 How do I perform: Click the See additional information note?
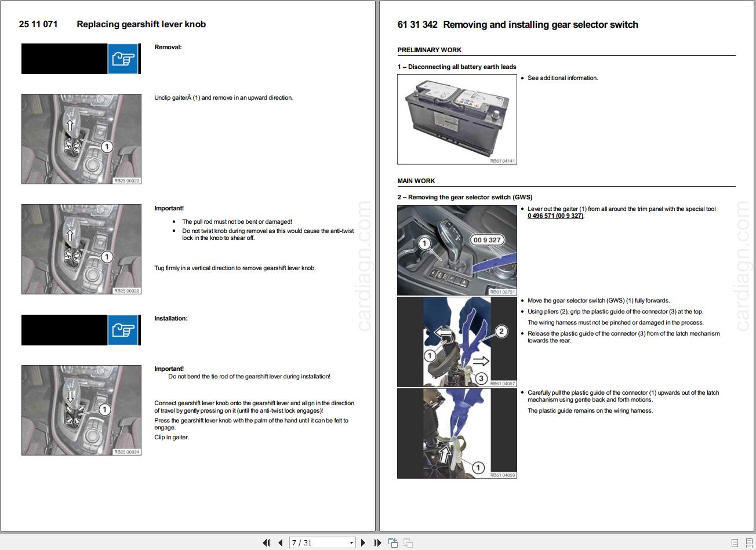point(562,78)
